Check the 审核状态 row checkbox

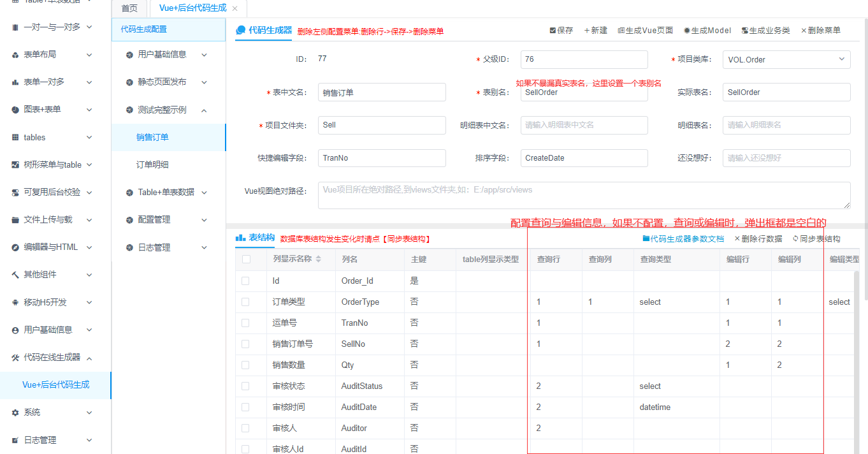tap(246, 386)
